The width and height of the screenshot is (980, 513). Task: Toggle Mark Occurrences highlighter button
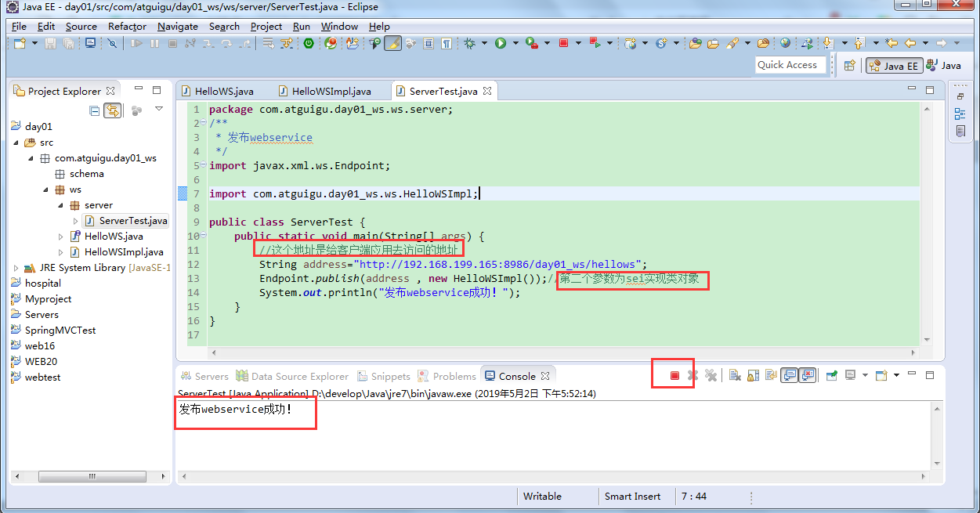coord(392,43)
